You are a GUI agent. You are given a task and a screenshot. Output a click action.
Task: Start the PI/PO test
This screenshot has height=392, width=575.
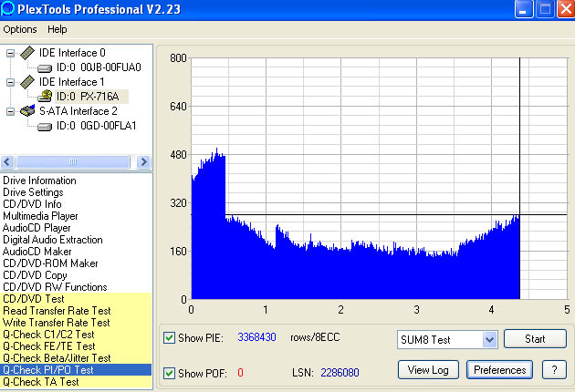click(535, 339)
